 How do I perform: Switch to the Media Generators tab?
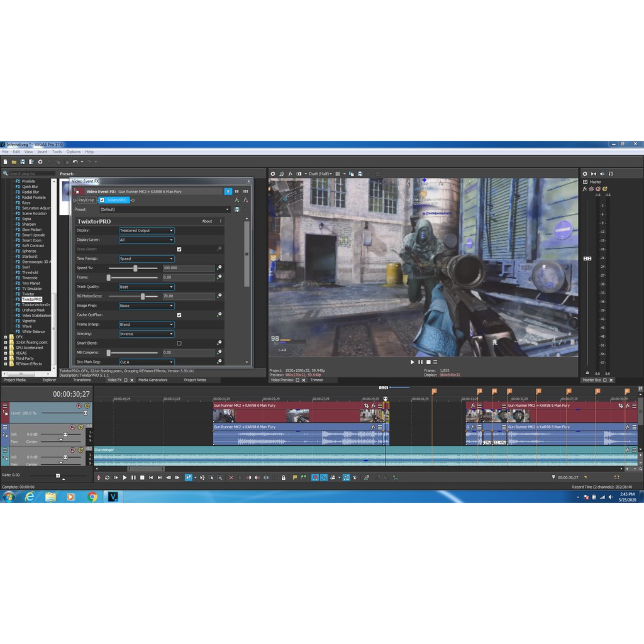point(153,380)
